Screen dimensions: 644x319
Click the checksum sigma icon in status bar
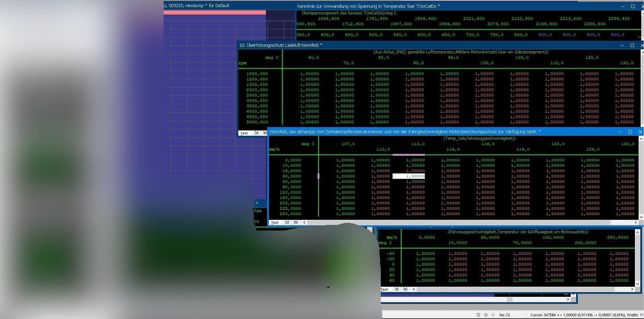click(478, 315)
